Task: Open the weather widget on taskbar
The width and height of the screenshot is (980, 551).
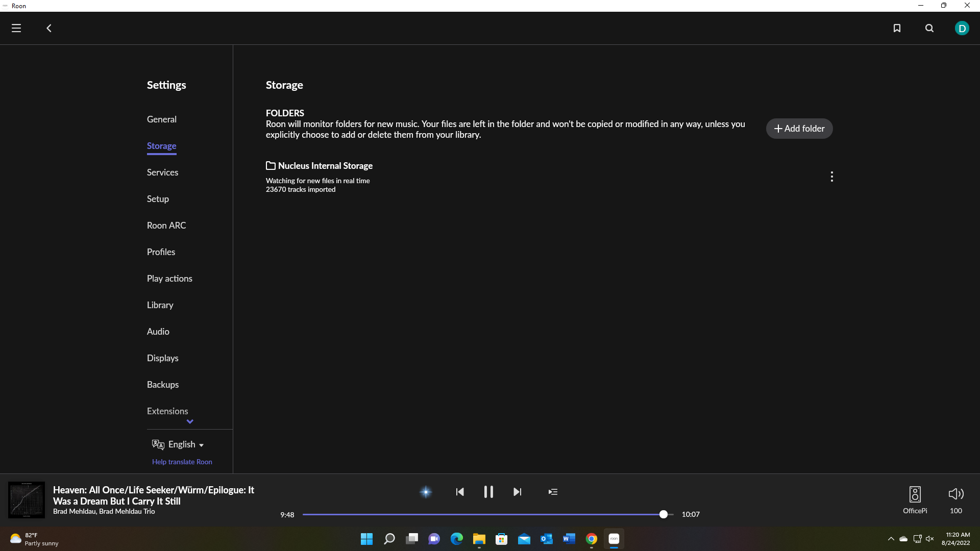Action: tap(34, 539)
